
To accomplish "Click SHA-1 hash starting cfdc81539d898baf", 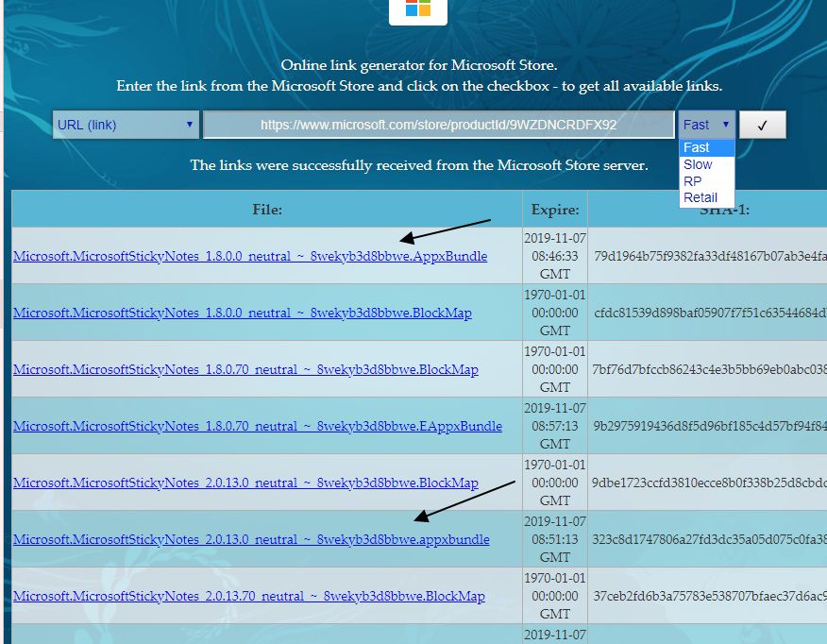I will click(710, 313).
